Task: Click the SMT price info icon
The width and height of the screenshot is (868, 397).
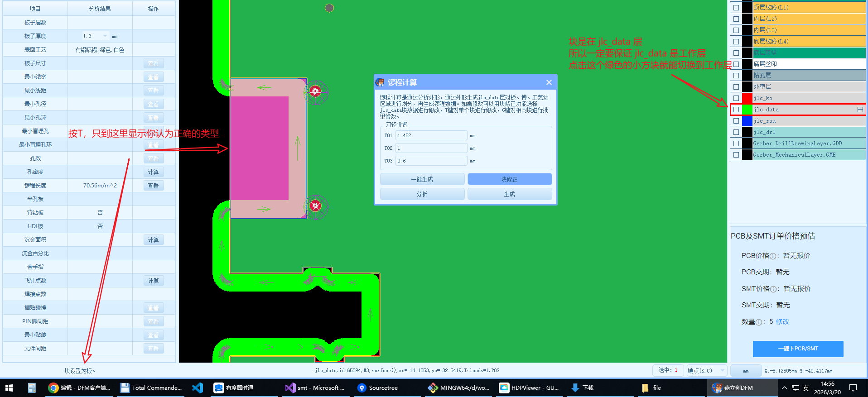Action: coord(773,289)
